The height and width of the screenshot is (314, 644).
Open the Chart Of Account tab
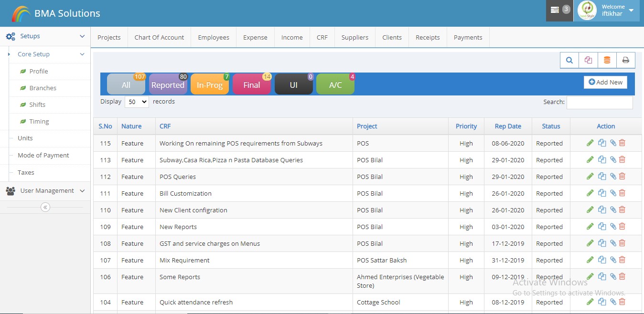point(159,38)
